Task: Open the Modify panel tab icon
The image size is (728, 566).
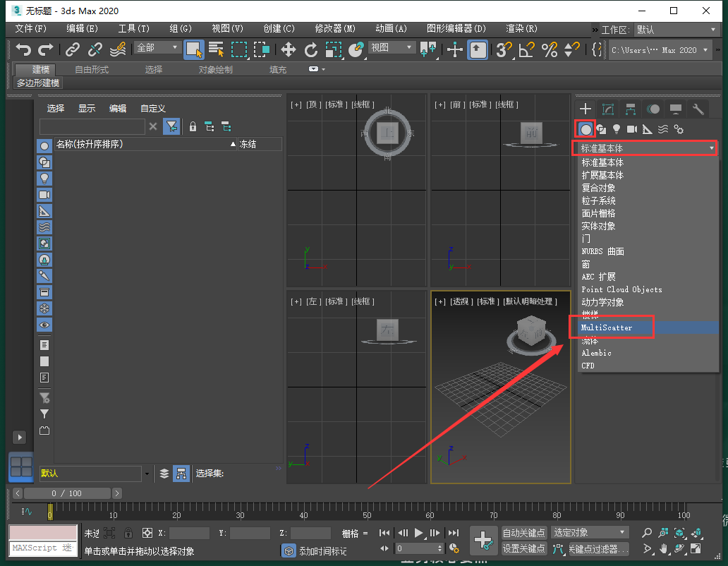Action: (607, 109)
